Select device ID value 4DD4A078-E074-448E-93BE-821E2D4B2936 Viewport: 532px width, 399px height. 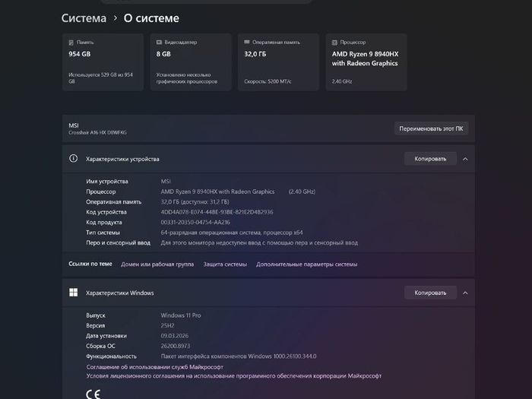(x=217, y=212)
